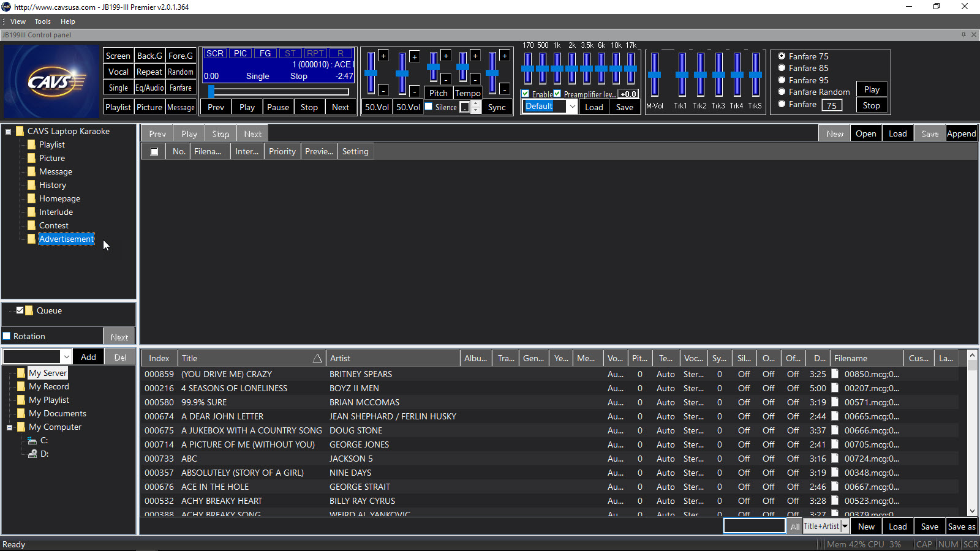Open the Title+Artist search filter dropdown
Image resolution: width=980 pixels, height=551 pixels.
point(845,527)
